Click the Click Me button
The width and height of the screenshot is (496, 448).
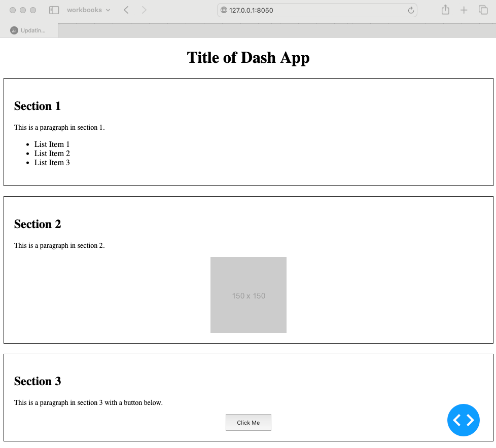[x=249, y=422]
